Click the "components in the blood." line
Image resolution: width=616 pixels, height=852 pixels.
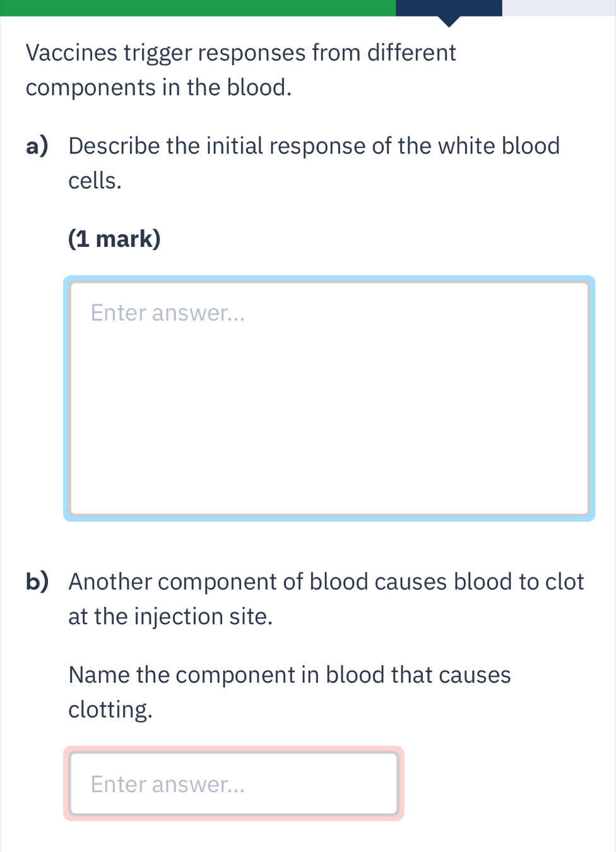coord(159,87)
